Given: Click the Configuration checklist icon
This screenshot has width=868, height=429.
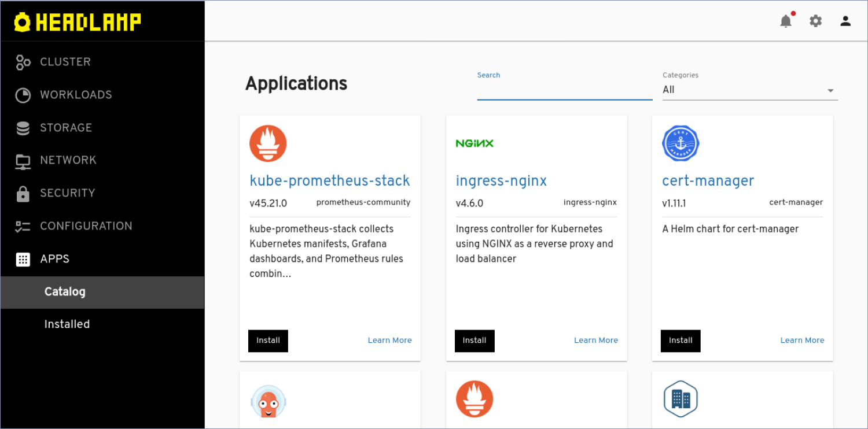Looking at the screenshot, I should [23, 226].
